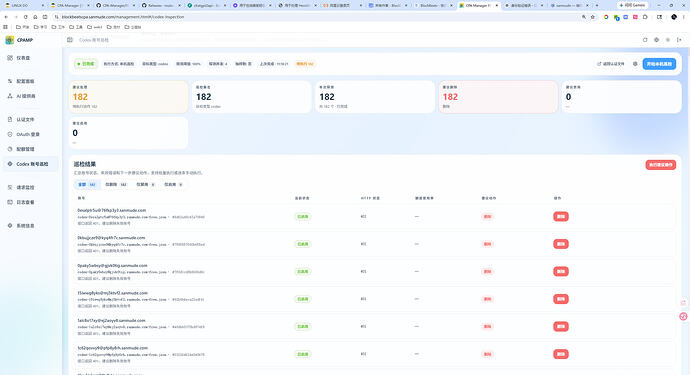This screenshot has width=690, height=375.
Task: Toggle theme icon in app header
Action: (668, 40)
